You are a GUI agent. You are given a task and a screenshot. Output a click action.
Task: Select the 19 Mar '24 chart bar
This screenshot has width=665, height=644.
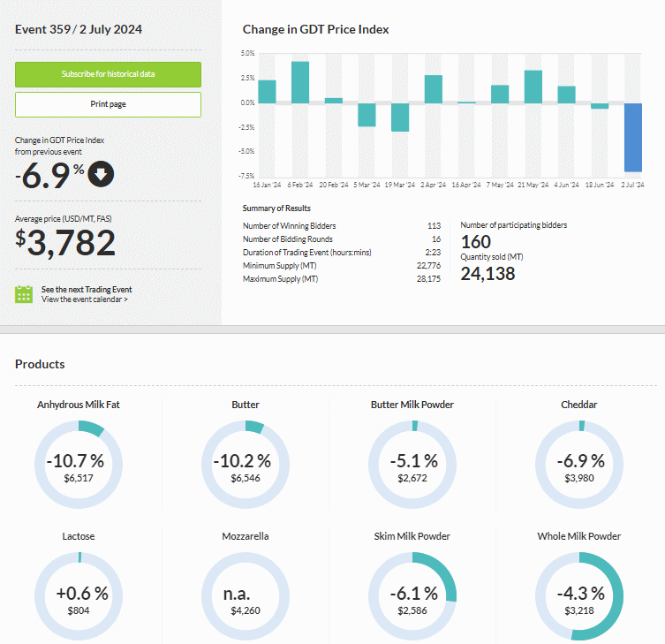pos(400,117)
